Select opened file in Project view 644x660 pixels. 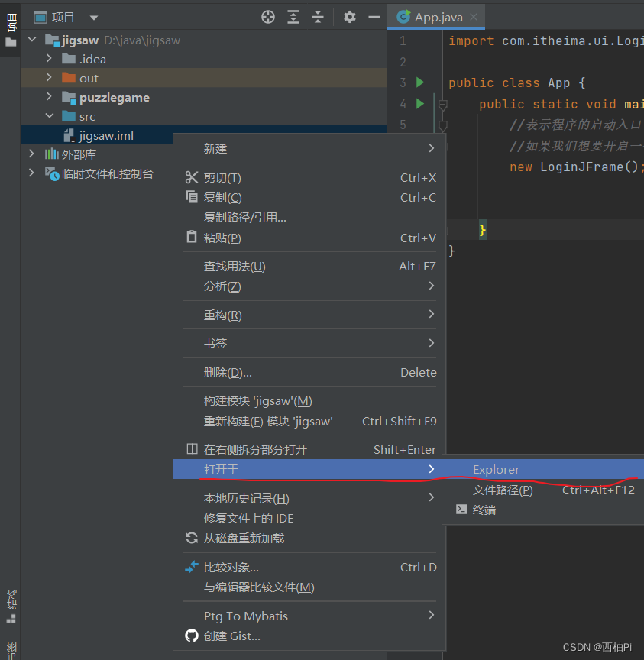268,17
